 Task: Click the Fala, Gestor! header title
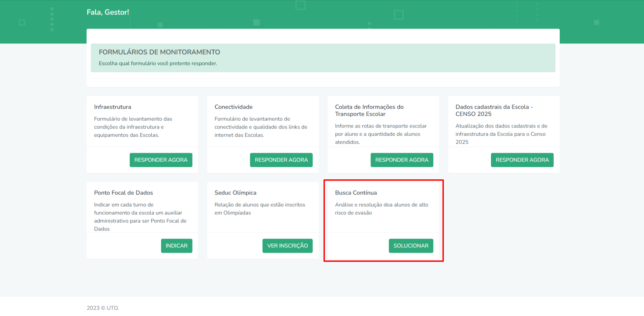tap(108, 12)
